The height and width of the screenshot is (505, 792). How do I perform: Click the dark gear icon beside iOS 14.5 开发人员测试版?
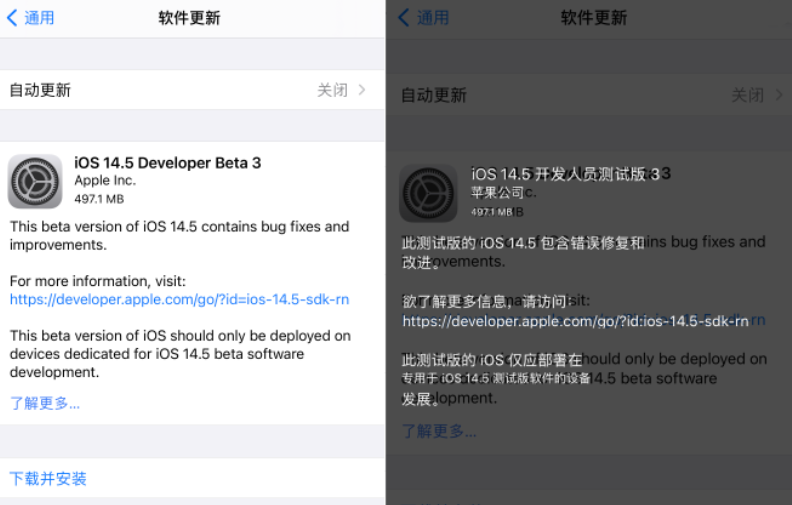(x=428, y=193)
